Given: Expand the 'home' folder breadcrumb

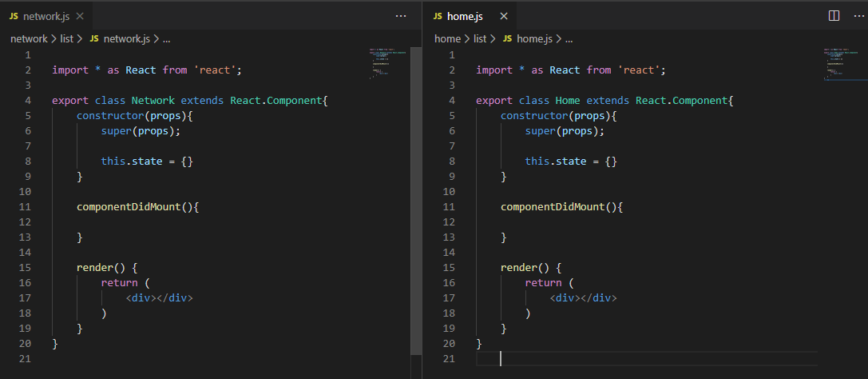Looking at the screenshot, I should point(447,38).
